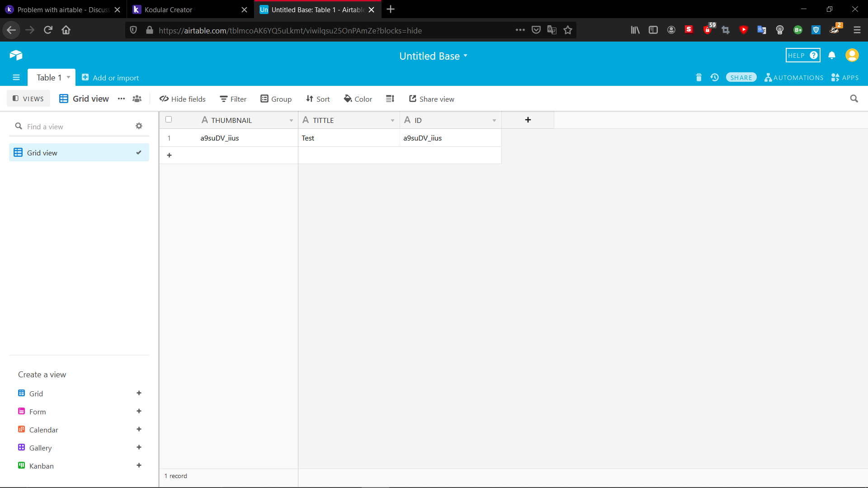Click the SHARE button
Viewport: 868px width, 488px height.
tap(741, 78)
